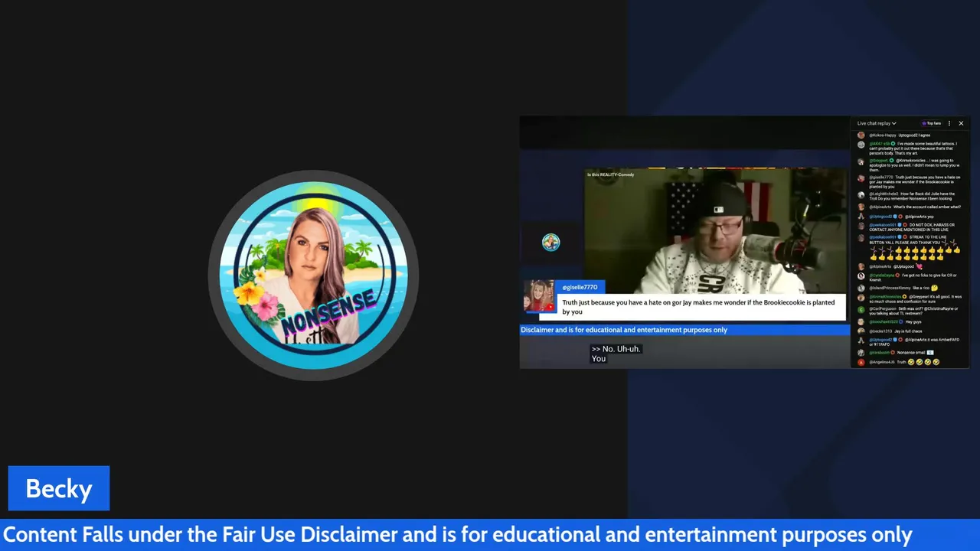This screenshot has width=980, height=551.
Task: Click the 'Is this REALITY-Comedy' video title
Action: [610, 175]
